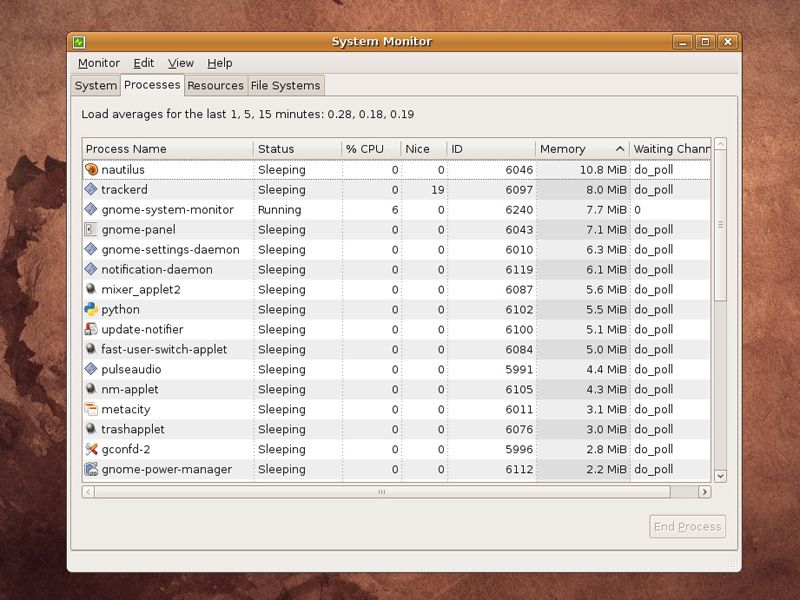Image resolution: width=800 pixels, height=600 pixels.
Task: Click the pulseaudio diamond icon
Action: (90, 369)
